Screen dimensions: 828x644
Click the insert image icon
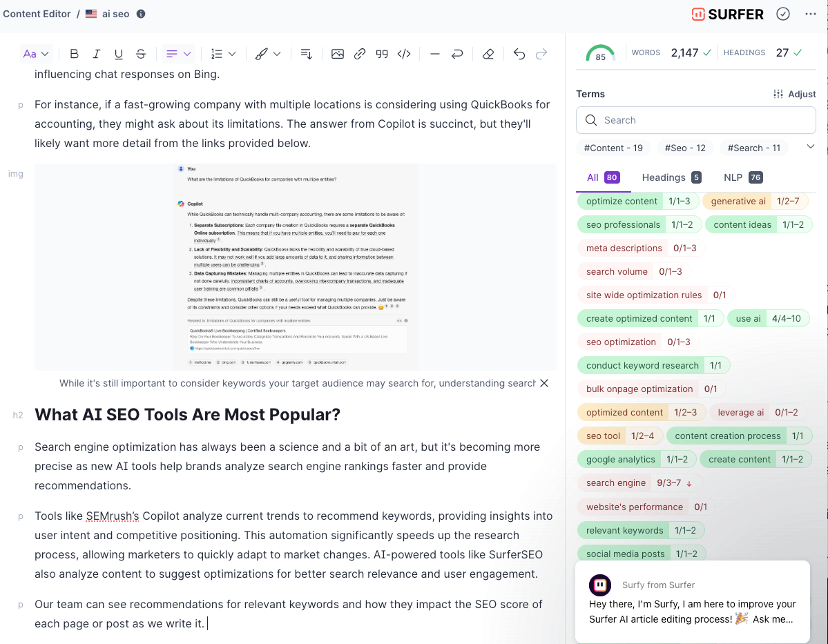click(x=338, y=54)
